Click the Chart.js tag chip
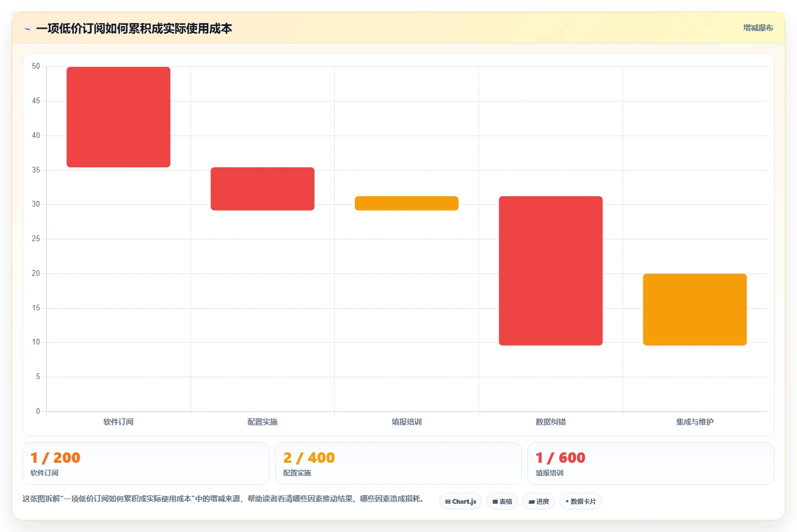797x532 pixels. click(461, 501)
